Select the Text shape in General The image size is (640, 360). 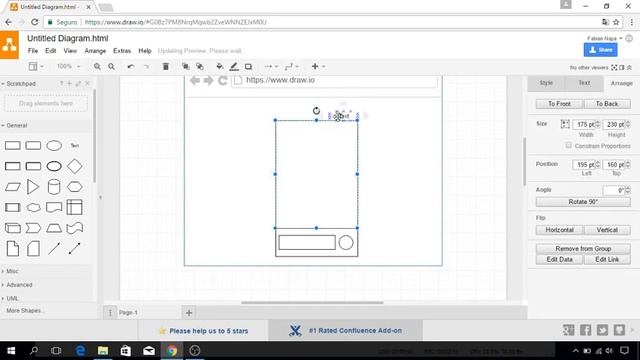pyautogui.click(x=75, y=145)
